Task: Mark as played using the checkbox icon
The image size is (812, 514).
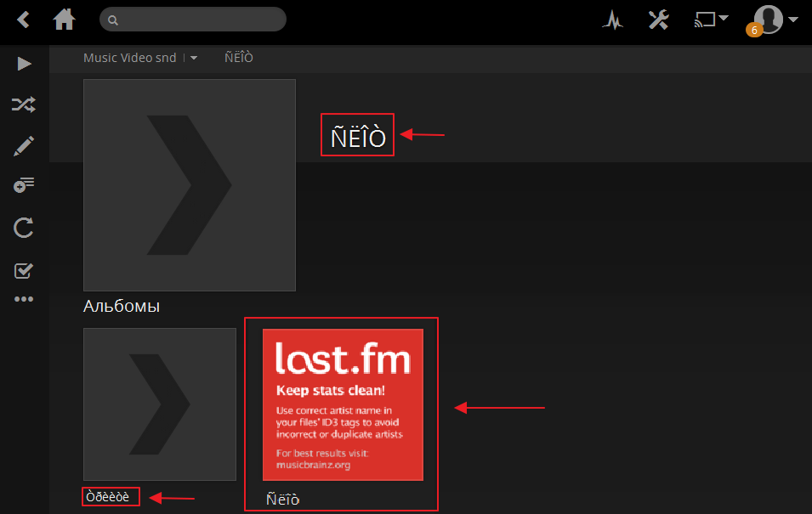Action: [x=24, y=269]
